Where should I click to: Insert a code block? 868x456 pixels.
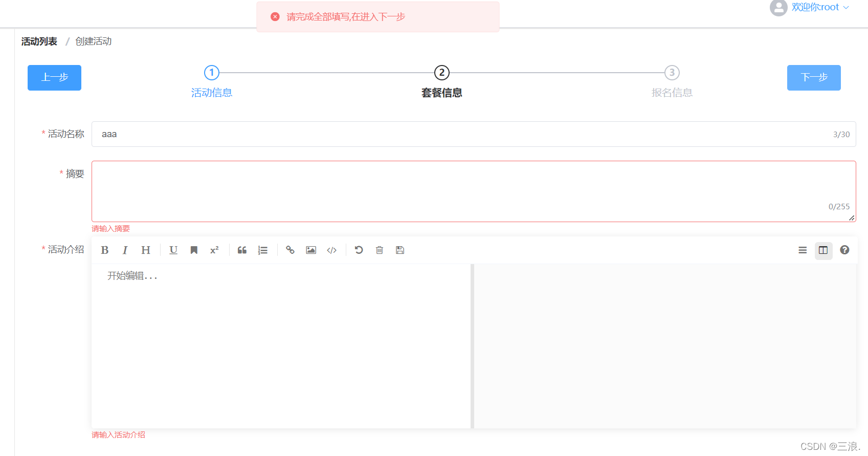click(332, 250)
